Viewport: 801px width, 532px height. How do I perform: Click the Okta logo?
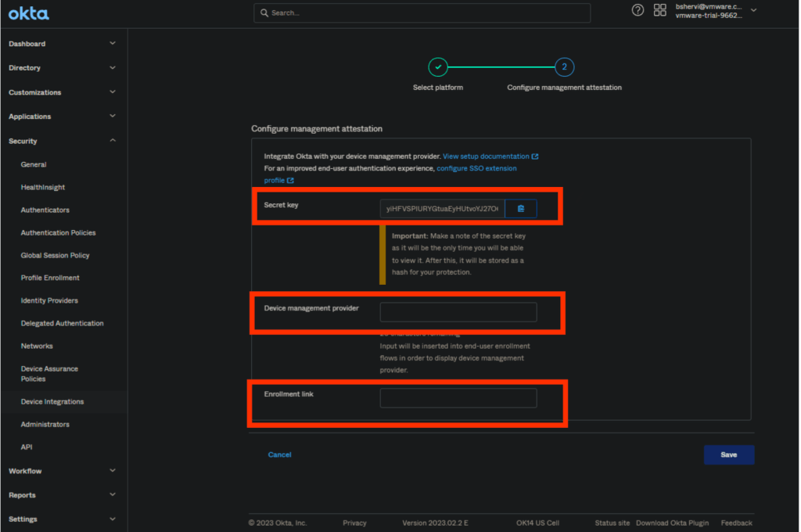click(28, 13)
